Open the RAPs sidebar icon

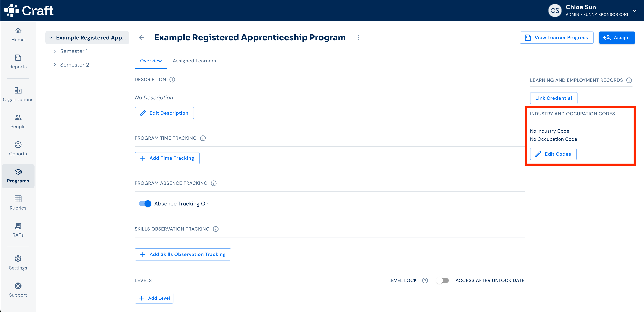pos(18,226)
